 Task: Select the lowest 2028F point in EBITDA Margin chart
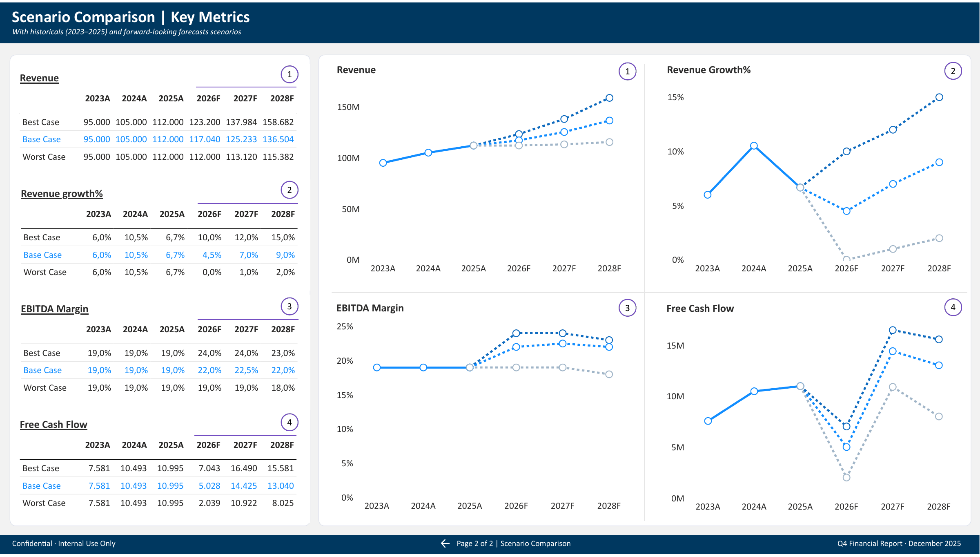pyautogui.click(x=609, y=374)
